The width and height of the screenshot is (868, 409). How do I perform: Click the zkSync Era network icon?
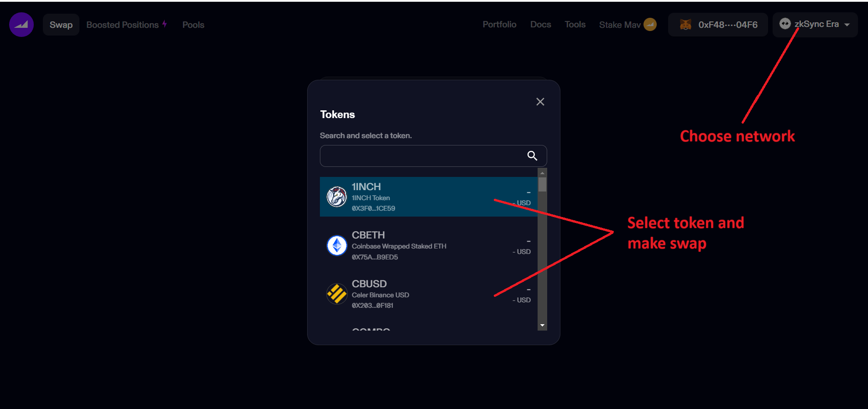click(x=785, y=24)
